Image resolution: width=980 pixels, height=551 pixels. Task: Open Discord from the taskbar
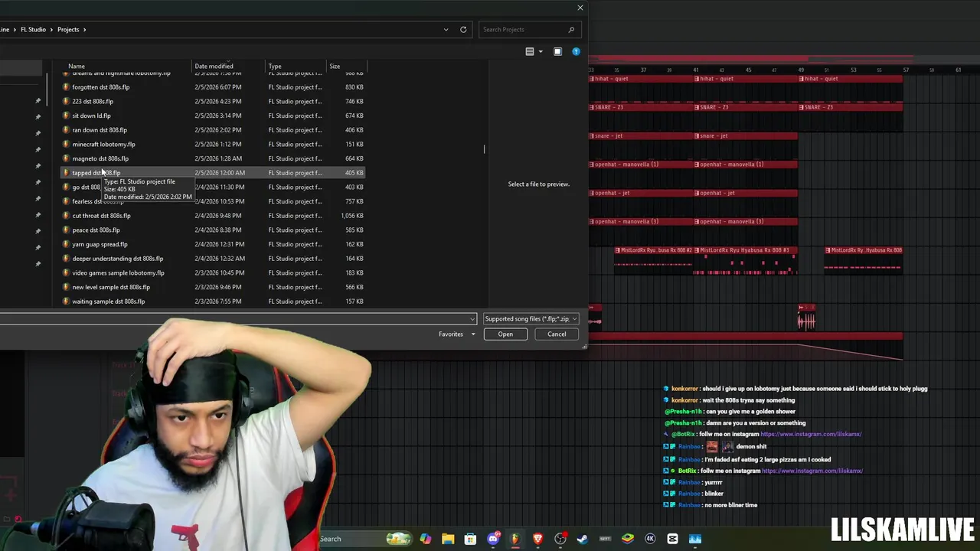coord(493,539)
